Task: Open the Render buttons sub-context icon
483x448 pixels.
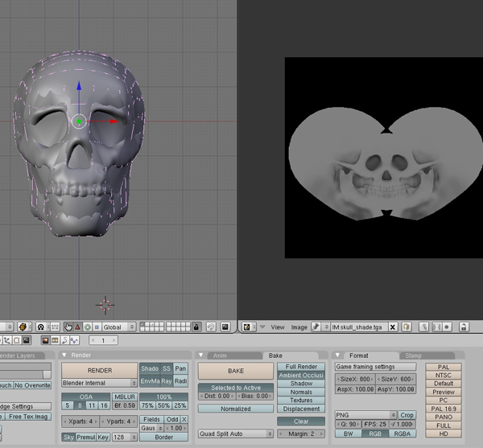Action: [x=45, y=340]
